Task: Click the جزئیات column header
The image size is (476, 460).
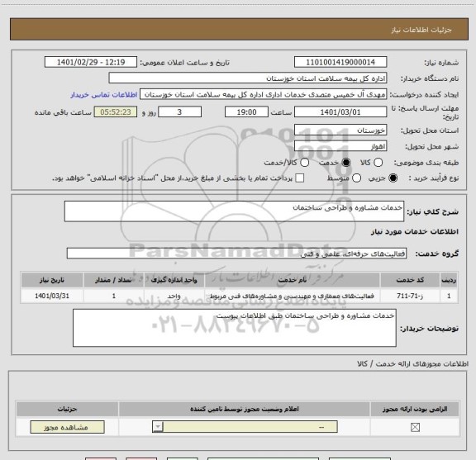Action: coord(68,410)
